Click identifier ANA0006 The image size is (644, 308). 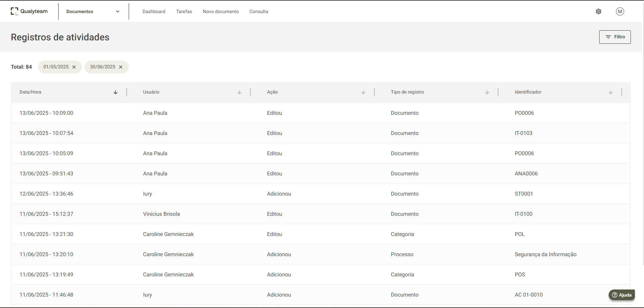526,174
